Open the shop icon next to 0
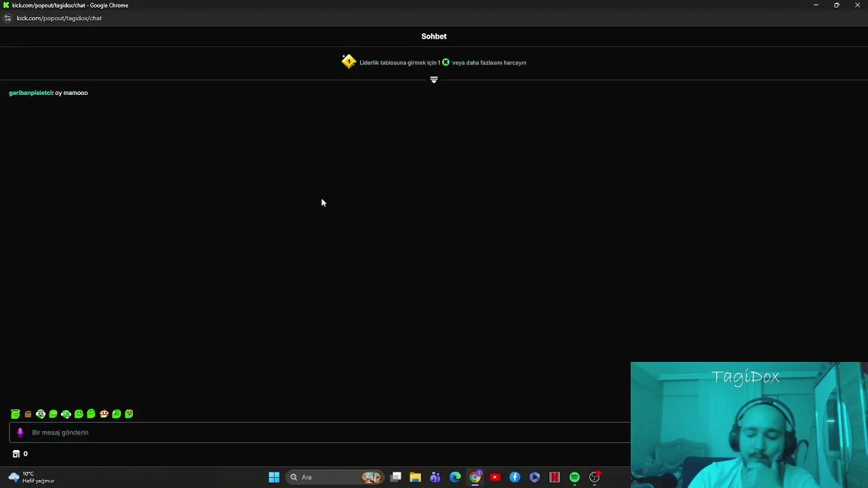This screenshot has height=488, width=868. click(x=16, y=454)
